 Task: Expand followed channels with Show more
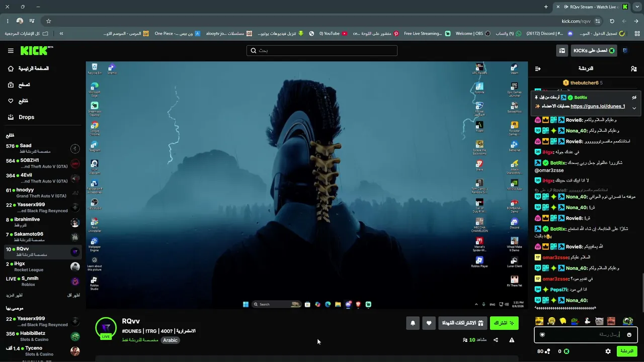(x=14, y=295)
